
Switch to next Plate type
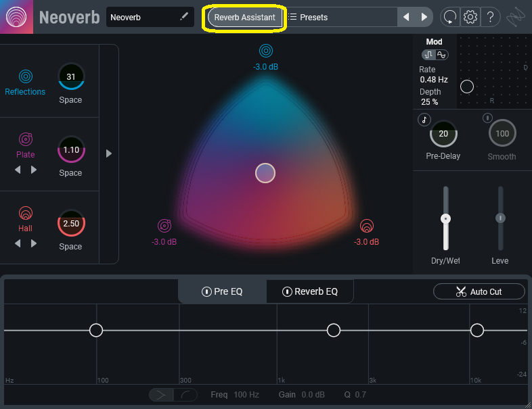coord(34,170)
